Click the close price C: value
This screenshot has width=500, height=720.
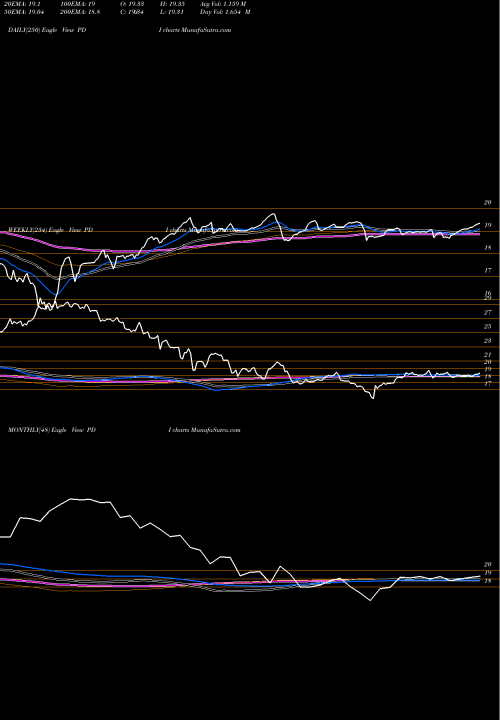(x=132, y=12)
